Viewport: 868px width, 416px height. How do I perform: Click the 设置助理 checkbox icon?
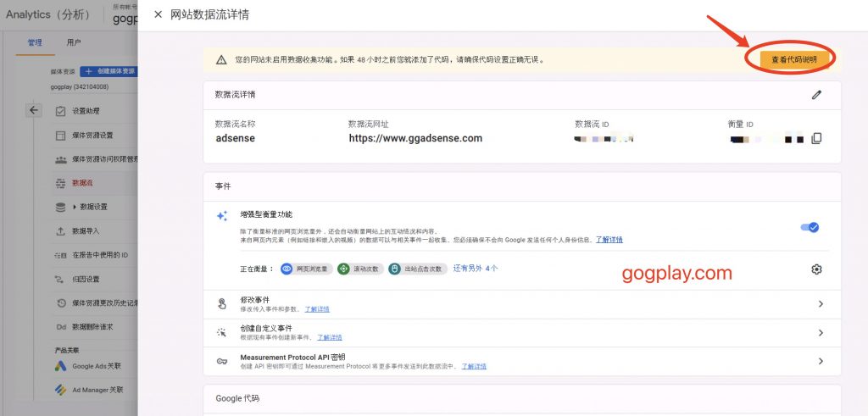(60, 111)
